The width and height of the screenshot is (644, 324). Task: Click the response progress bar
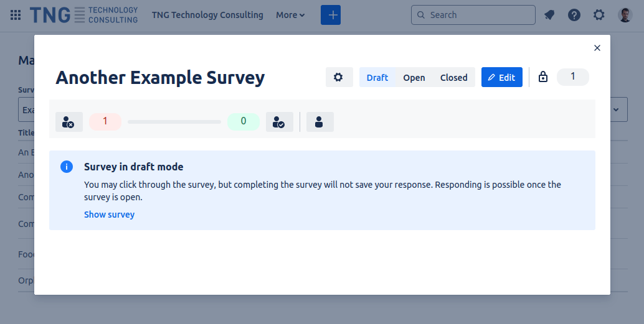point(174,122)
